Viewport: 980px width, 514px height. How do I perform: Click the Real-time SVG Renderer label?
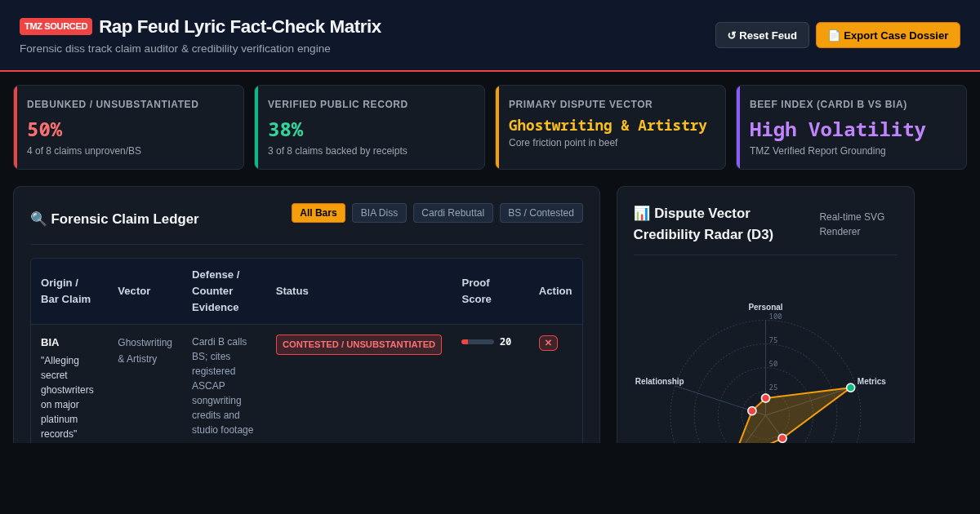point(852,224)
